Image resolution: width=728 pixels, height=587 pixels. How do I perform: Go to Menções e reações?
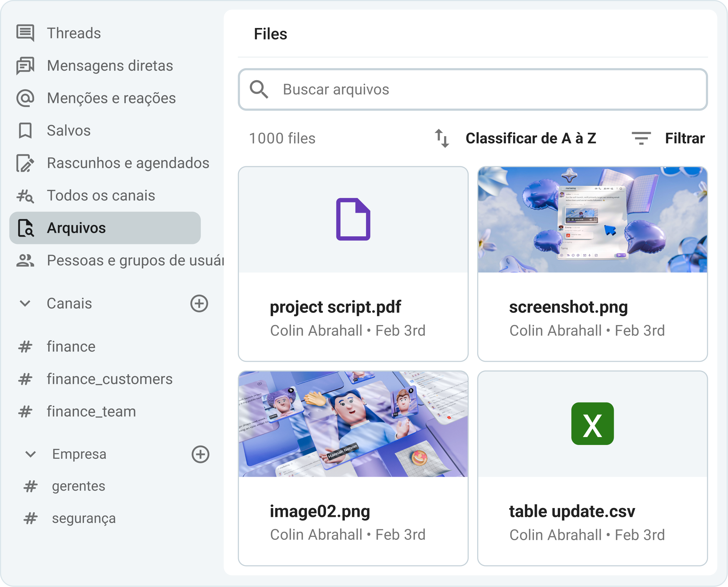[105, 98]
